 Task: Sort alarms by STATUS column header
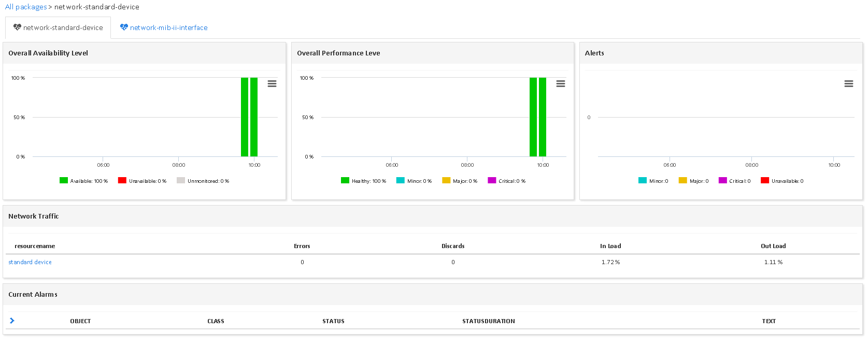(x=333, y=321)
